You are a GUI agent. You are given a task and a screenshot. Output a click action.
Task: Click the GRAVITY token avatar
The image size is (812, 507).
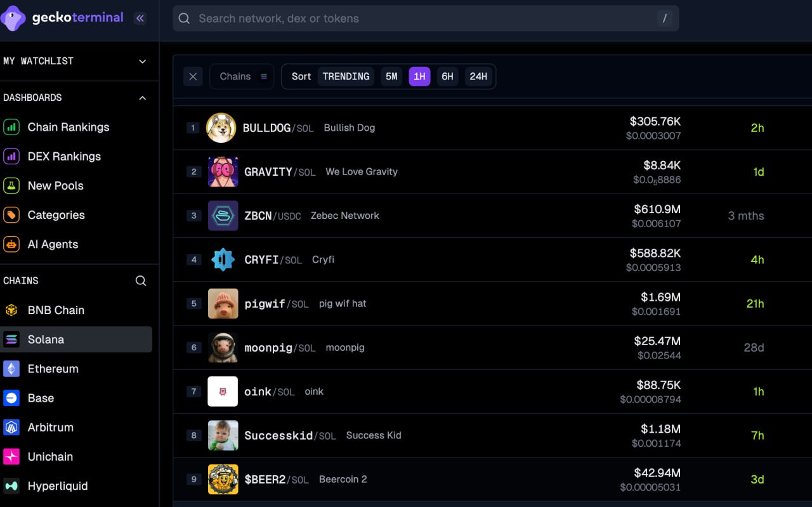tap(223, 171)
